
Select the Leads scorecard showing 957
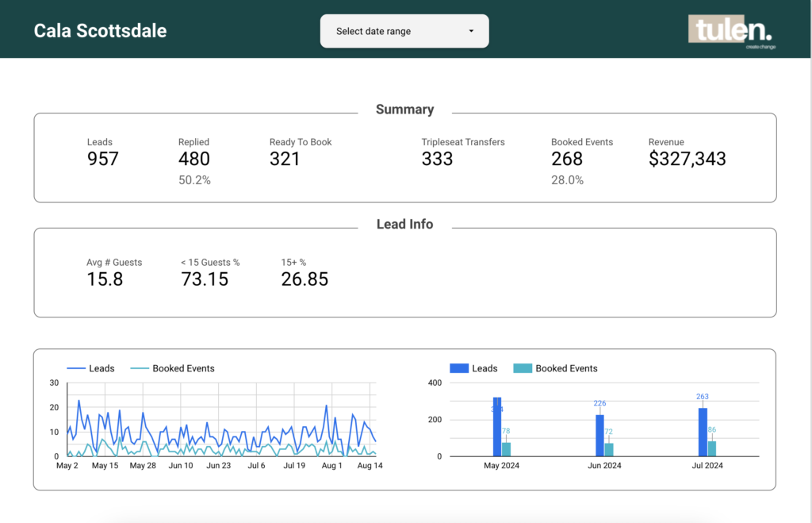coord(102,159)
